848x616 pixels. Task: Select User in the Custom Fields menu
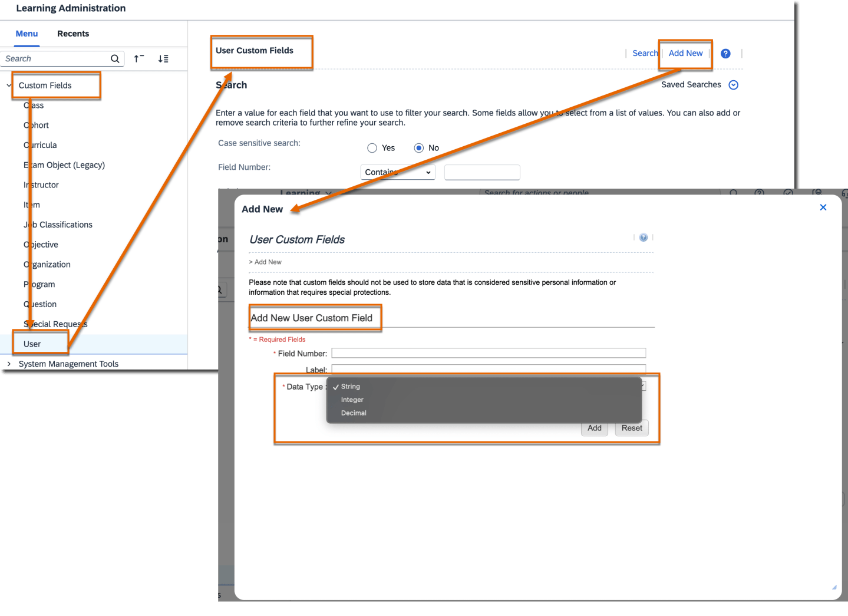(x=32, y=344)
